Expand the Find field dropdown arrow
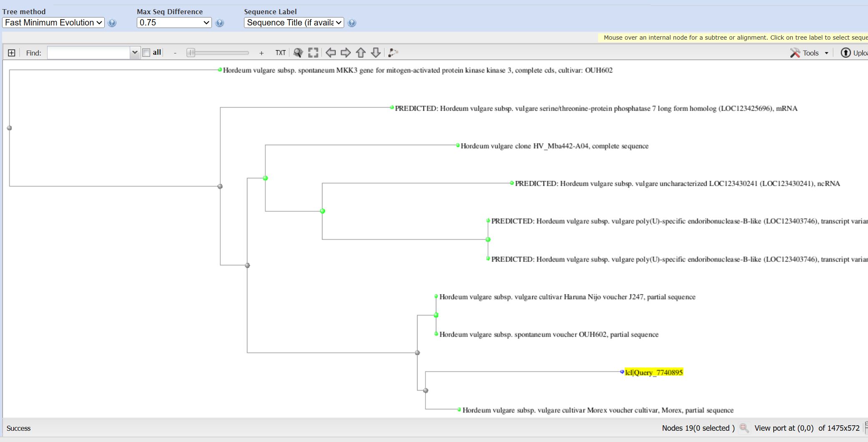 pyautogui.click(x=135, y=53)
